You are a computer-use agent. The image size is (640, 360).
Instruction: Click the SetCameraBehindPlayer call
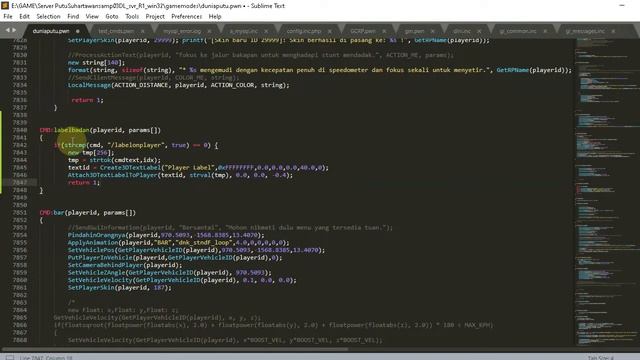pos(105,265)
